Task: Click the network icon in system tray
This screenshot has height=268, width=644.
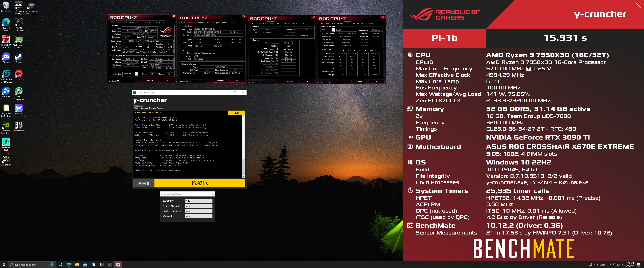Action: click(618, 265)
